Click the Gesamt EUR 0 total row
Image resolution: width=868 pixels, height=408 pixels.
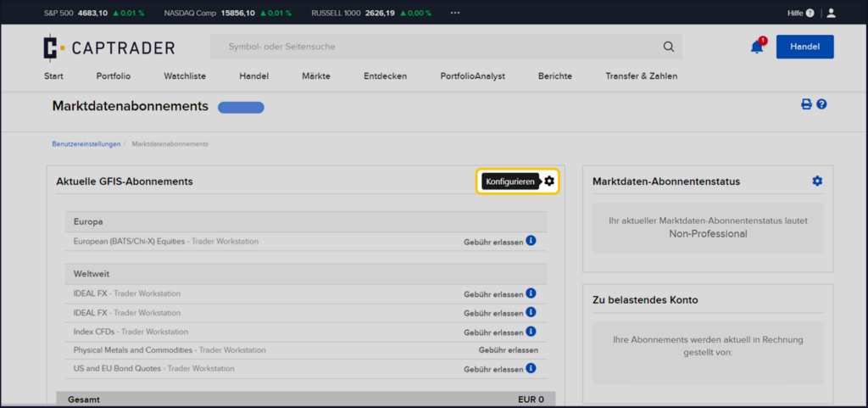click(x=305, y=400)
